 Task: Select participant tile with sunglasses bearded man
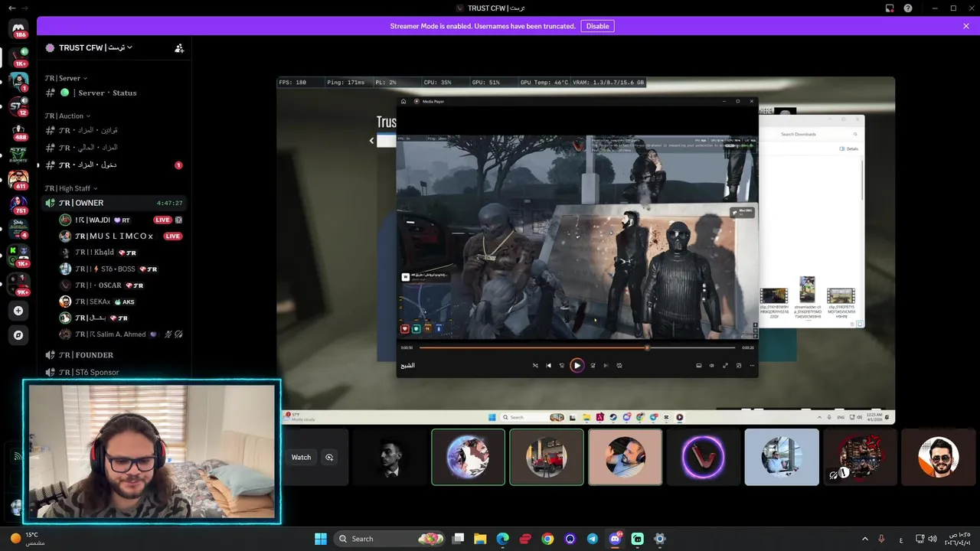pyautogui.click(x=939, y=457)
